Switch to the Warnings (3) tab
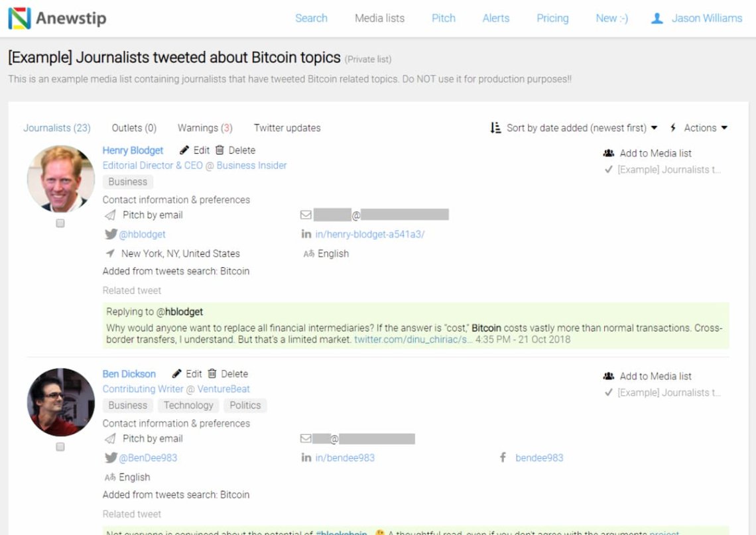This screenshot has width=756, height=535. [x=204, y=128]
